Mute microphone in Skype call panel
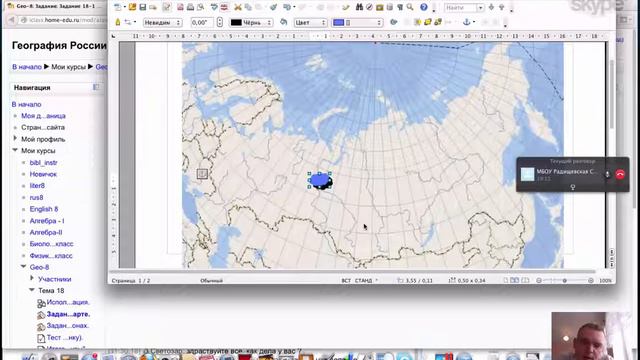 pyautogui.click(x=607, y=174)
